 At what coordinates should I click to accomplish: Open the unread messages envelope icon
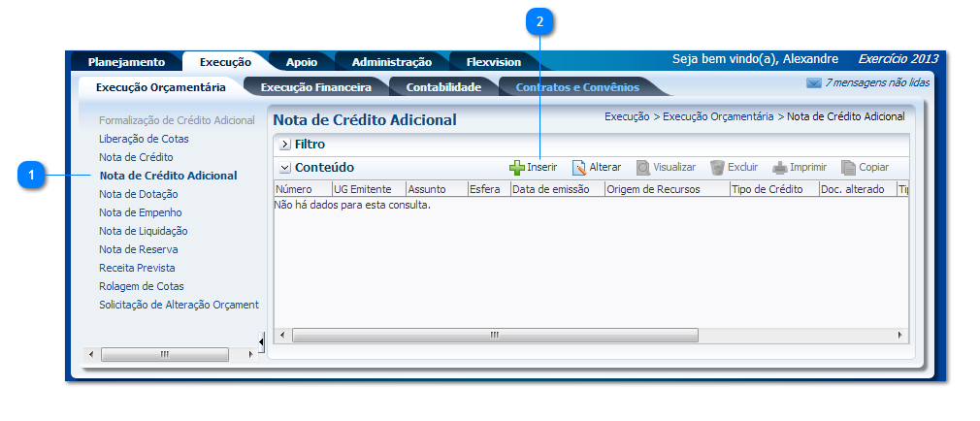[813, 83]
